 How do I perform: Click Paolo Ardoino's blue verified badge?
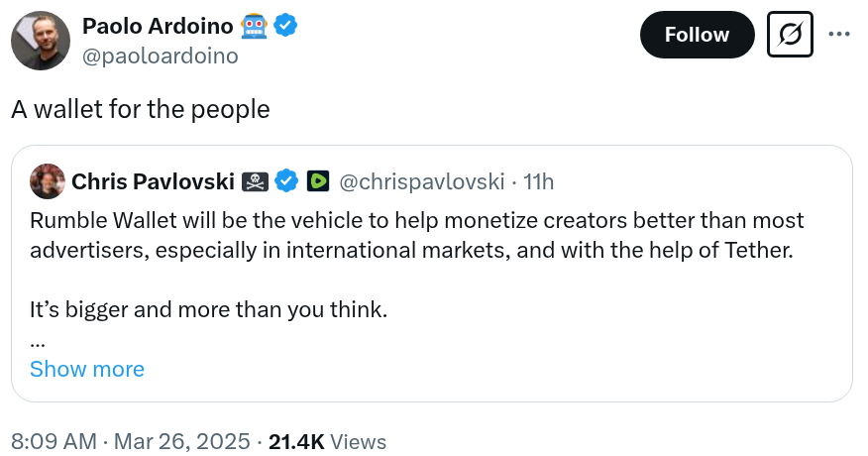[285, 27]
